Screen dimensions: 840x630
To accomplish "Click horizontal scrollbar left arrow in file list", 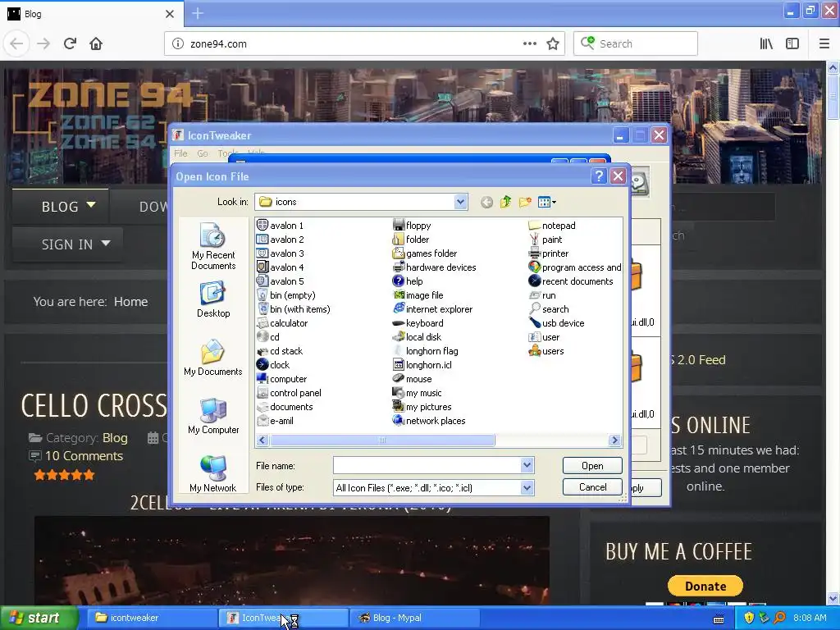I will pos(262,441).
